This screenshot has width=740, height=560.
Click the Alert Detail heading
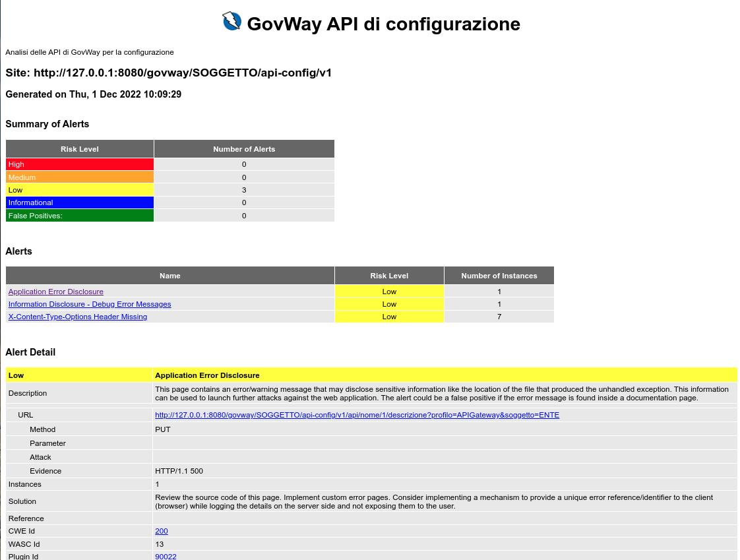(30, 352)
